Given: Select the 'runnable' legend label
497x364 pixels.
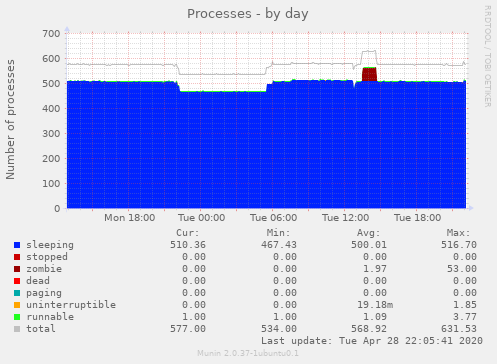Looking at the screenshot, I should pyautogui.click(x=50, y=317).
